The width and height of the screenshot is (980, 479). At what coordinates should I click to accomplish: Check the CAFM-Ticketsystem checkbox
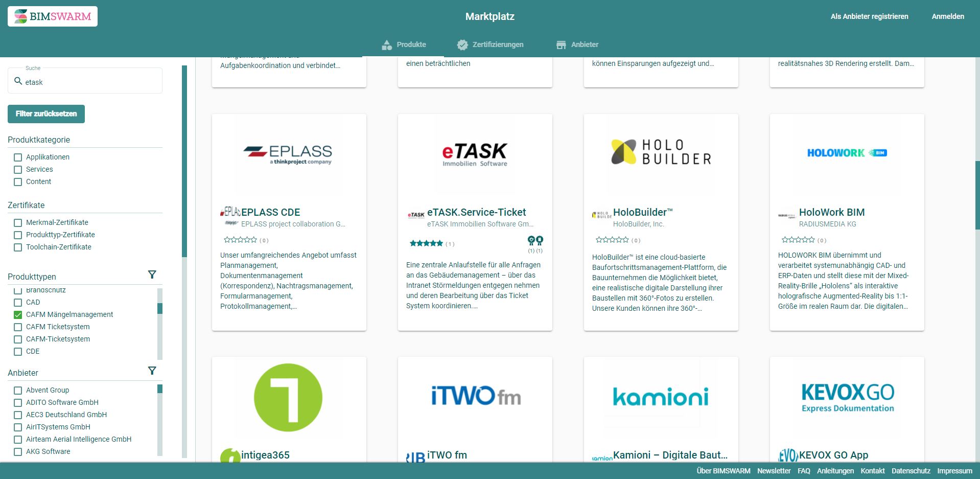(18, 339)
